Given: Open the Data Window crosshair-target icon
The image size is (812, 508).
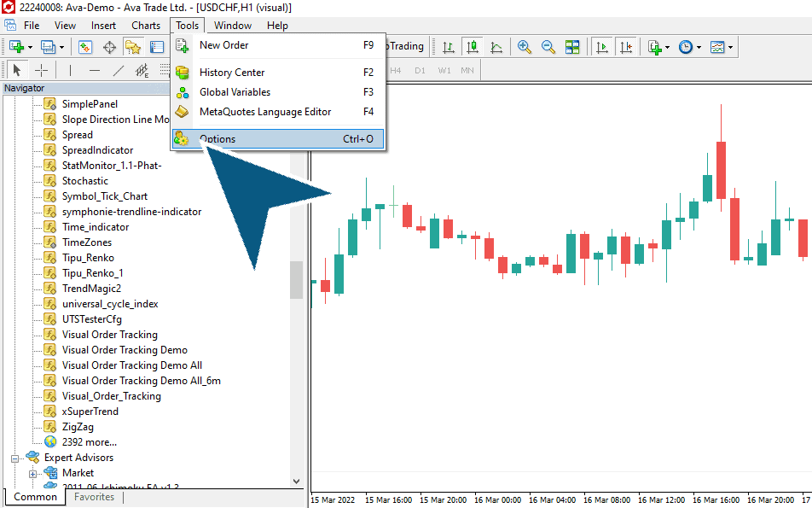Looking at the screenshot, I should tap(109, 47).
